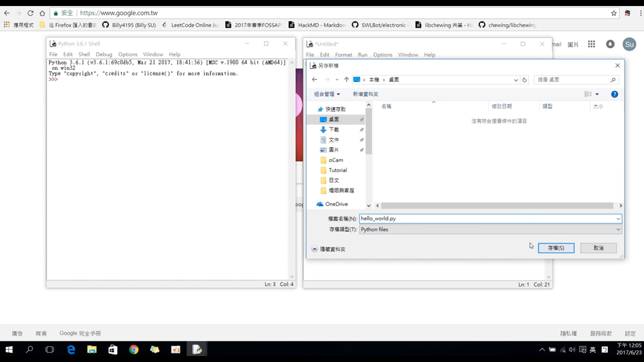Open Chrome from the Windows taskbar
The image size is (644, 362).
pyautogui.click(x=133, y=350)
